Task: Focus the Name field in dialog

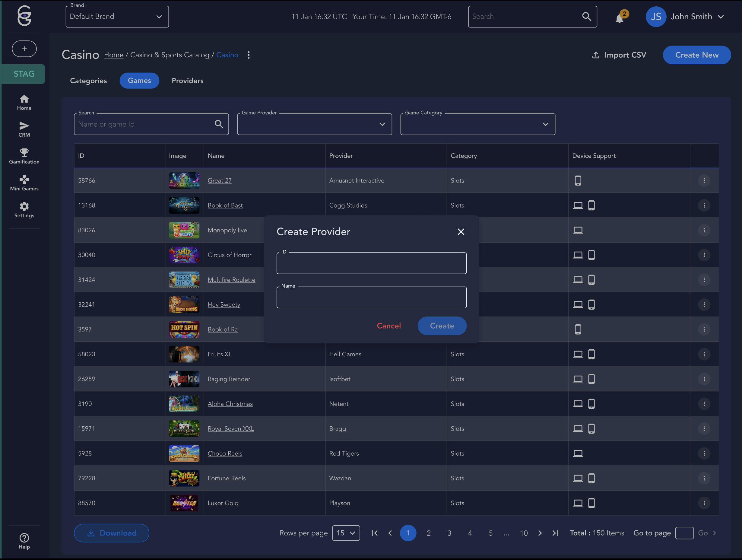Action: [371, 297]
